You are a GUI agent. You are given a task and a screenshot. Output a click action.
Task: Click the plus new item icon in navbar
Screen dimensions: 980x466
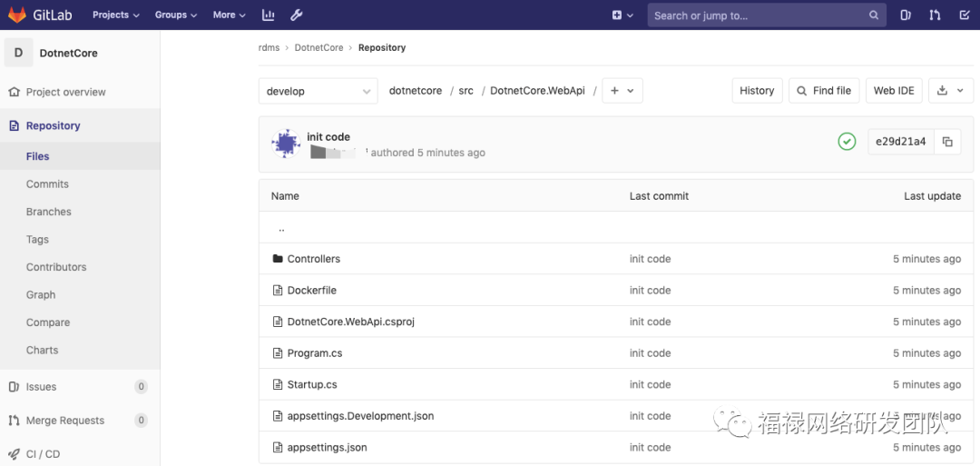point(617,15)
